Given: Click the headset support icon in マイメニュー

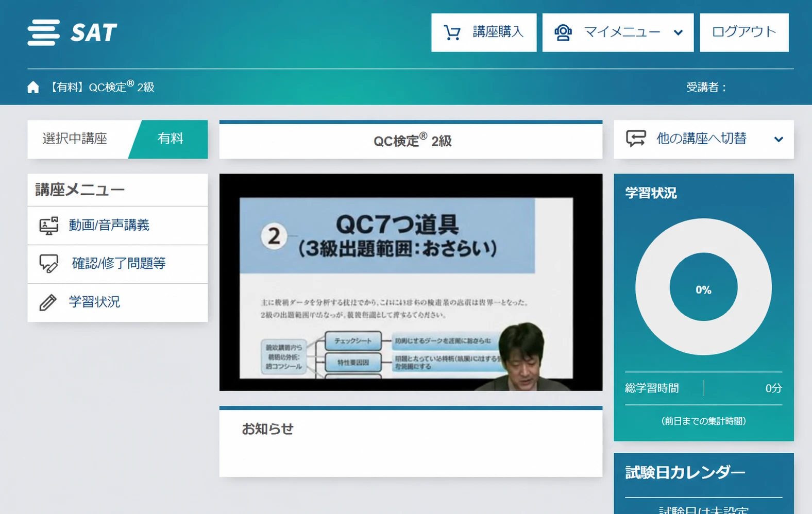Looking at the screenshot, I should [563, 32].
